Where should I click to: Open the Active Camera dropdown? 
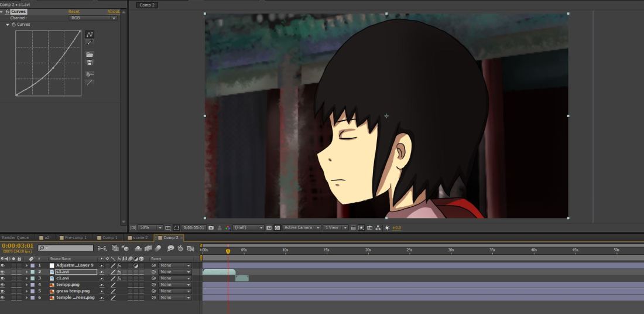tap(302, 228)
